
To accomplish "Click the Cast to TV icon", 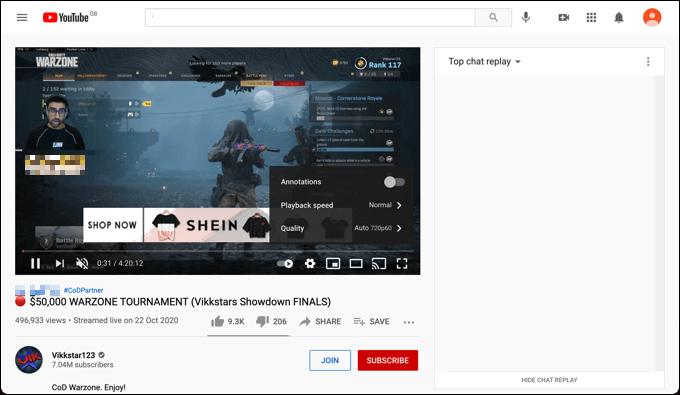I will click(379, 263).
